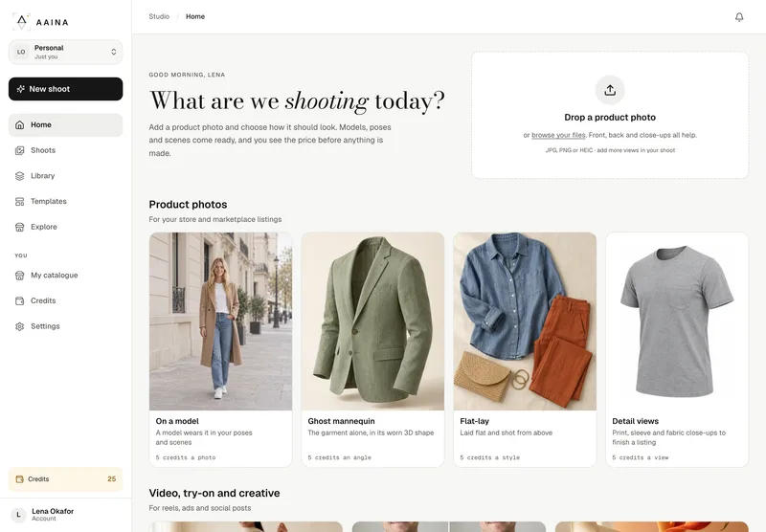This screenshot has height=532, width=766.
Task: Click 'The garment alone, in its worn 3D shape'
Action: 371,432
